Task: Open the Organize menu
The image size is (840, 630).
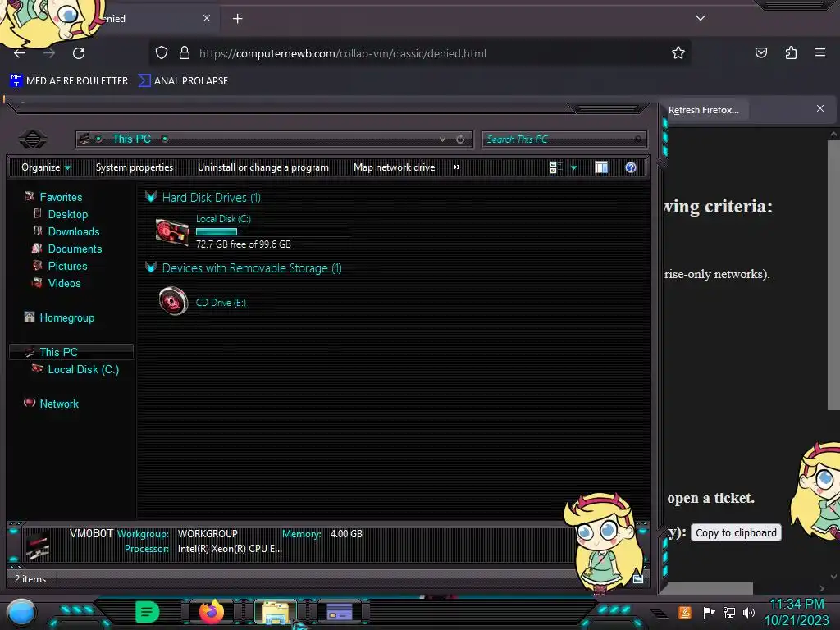Action: (x=46, y=167)
